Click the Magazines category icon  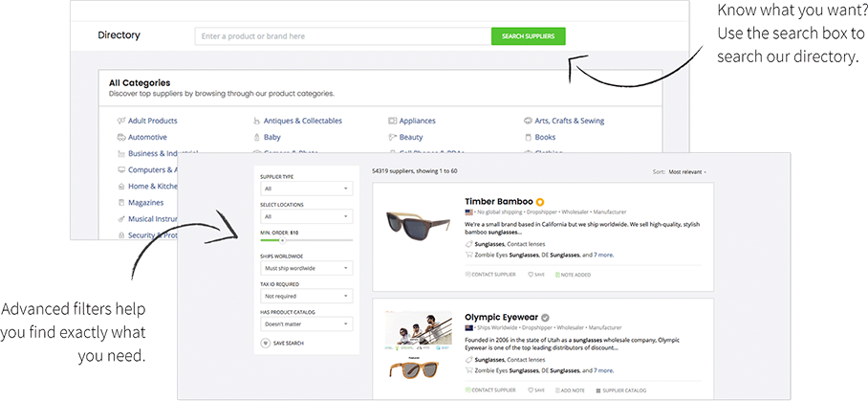pyautogui.click(x=121, y=203)
